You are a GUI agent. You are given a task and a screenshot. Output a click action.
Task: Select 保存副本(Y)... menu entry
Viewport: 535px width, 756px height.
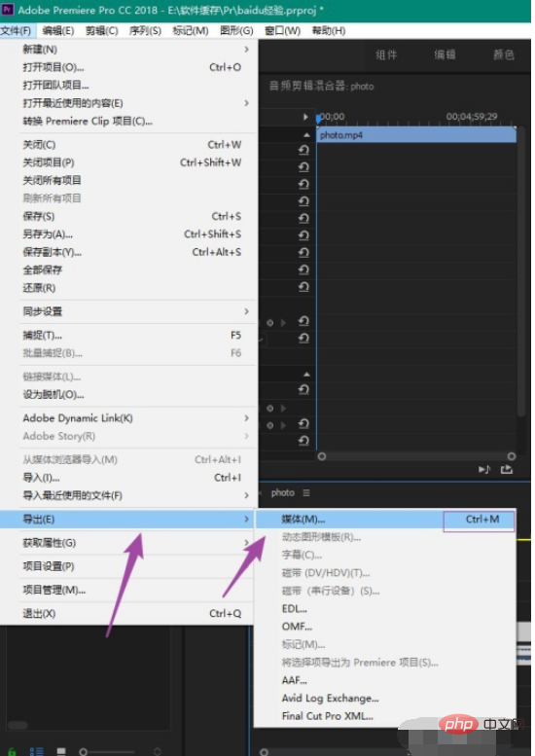(x=128, y=252)
